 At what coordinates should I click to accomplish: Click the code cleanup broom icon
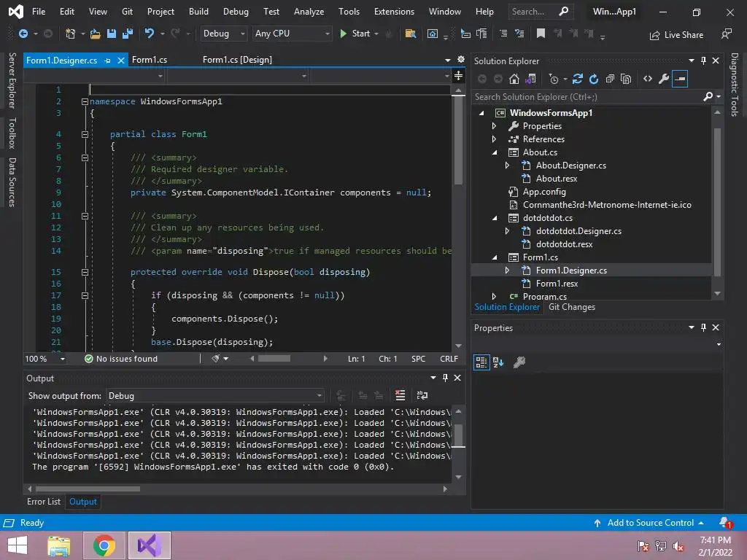coord(216,358)
